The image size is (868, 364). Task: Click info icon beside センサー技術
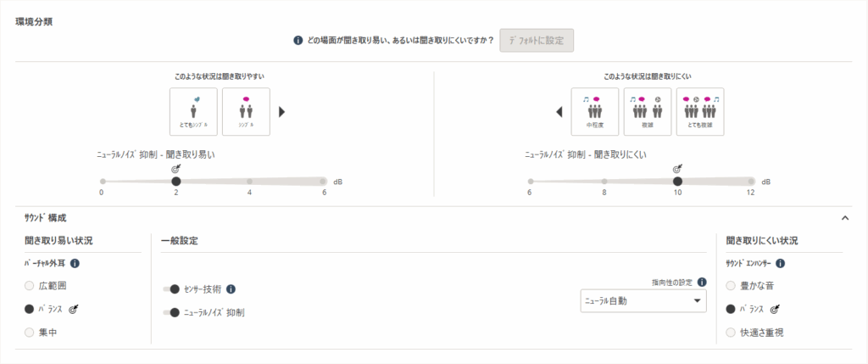click(231, 289)
